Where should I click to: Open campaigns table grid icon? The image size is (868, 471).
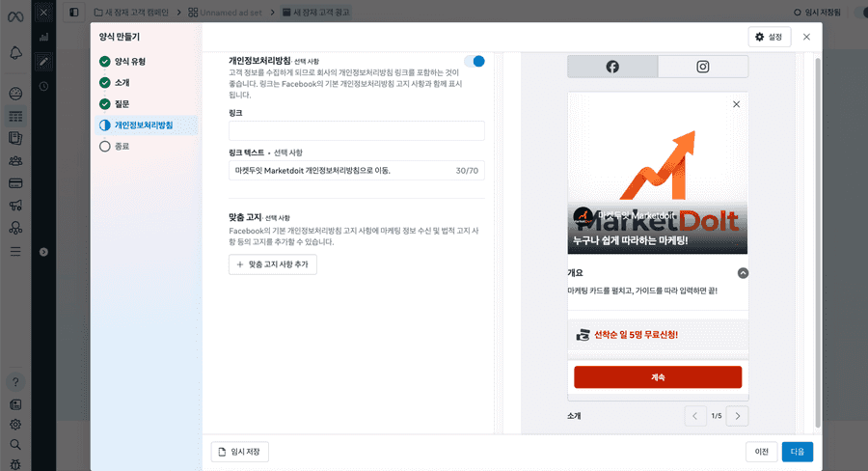pos(15,117)
